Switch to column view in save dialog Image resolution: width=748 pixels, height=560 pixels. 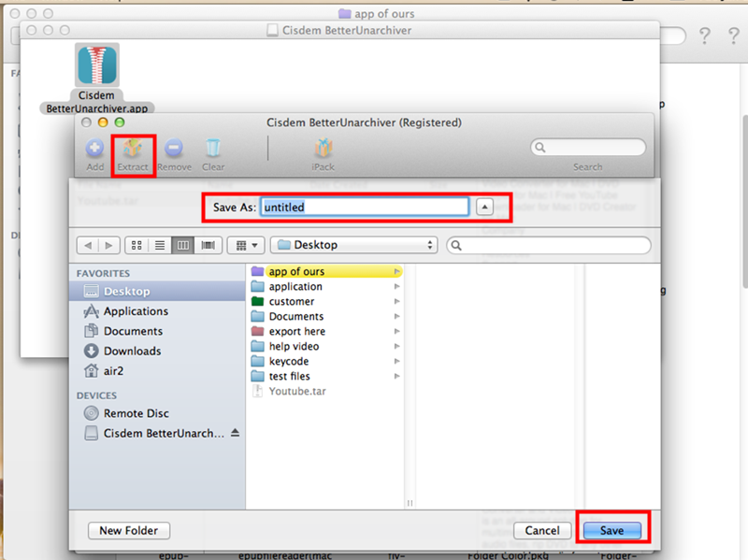182,246
